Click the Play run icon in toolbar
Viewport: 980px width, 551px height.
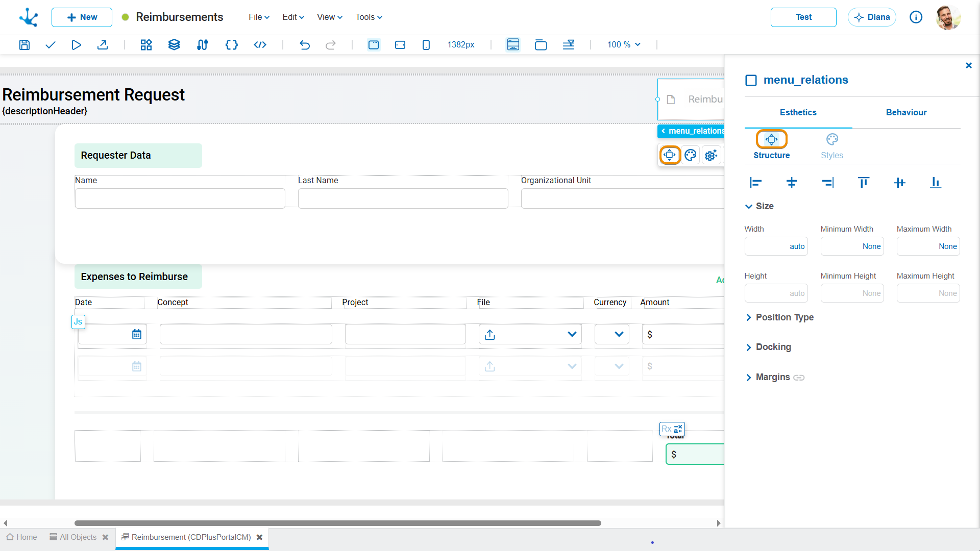[x=76, y=45]
